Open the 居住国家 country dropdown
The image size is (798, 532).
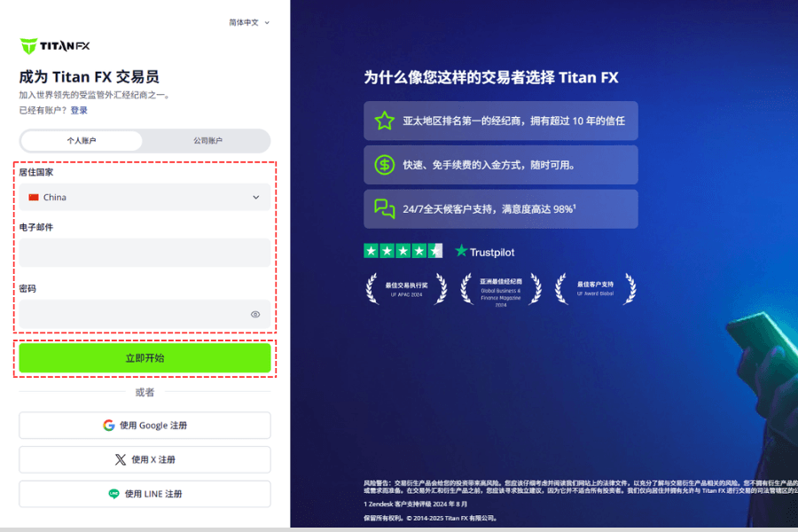pos(145,197)
